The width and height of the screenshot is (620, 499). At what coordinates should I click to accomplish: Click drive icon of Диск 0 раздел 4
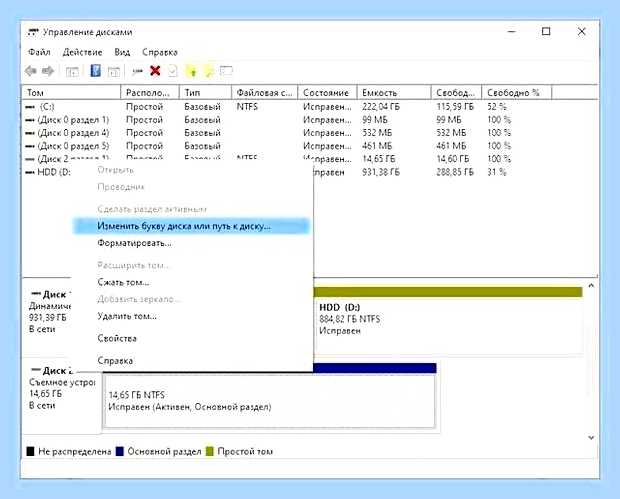click(30, 133)
